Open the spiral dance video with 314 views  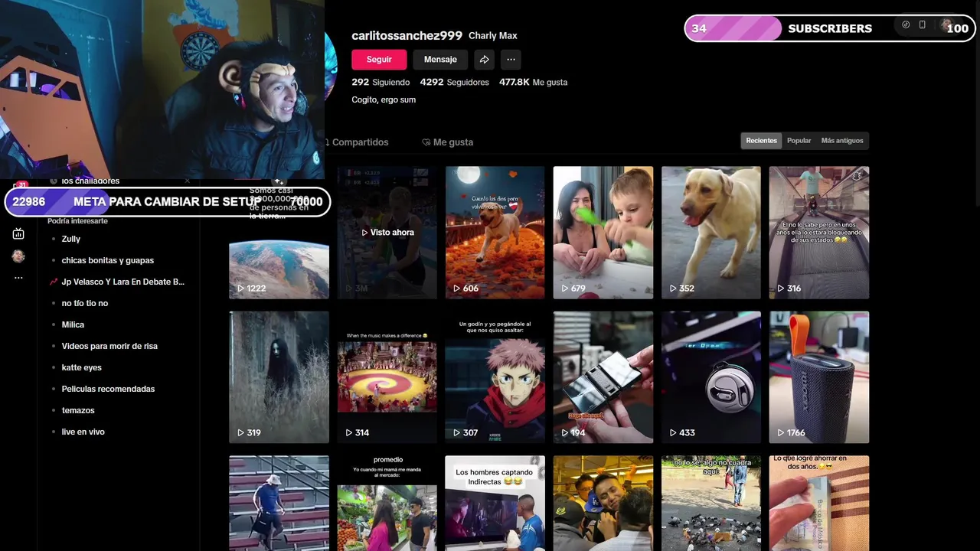387,377
